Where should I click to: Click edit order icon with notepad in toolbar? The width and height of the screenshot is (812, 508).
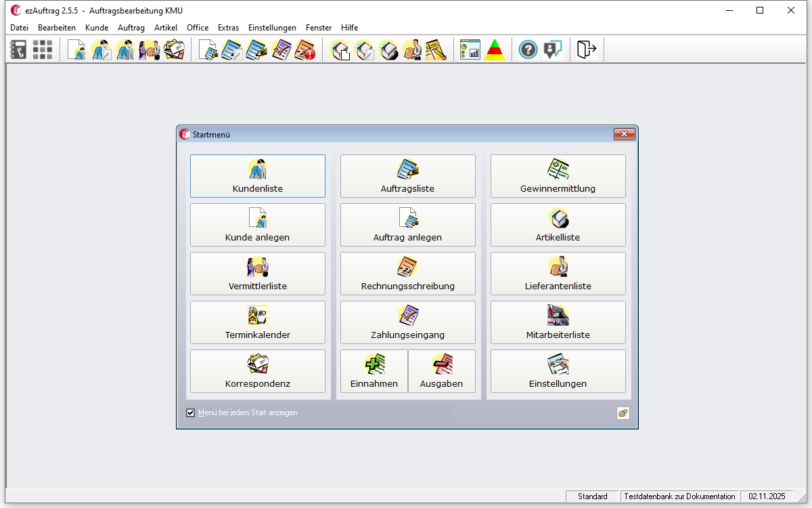(232, 49)
